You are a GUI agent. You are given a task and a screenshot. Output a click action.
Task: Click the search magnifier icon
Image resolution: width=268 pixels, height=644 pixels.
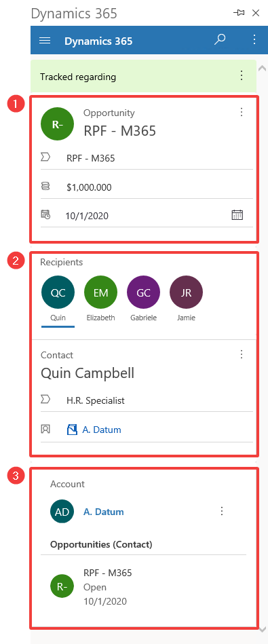point(220,39)
